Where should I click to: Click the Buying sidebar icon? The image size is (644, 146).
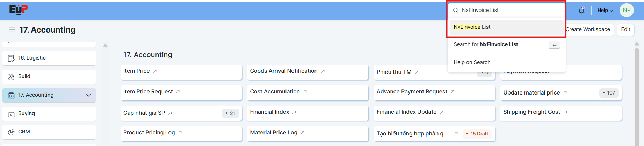11,114
